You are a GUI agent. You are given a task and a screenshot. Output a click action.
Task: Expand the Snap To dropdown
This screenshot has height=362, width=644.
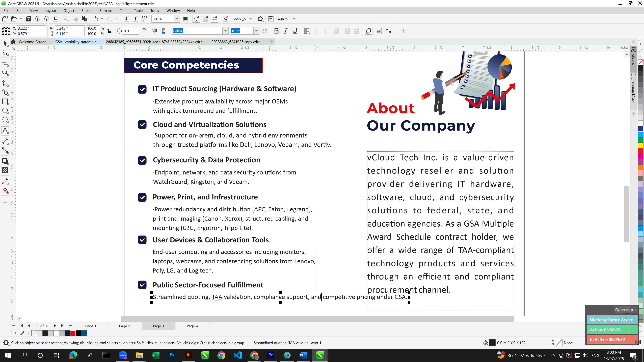[251, 19]
